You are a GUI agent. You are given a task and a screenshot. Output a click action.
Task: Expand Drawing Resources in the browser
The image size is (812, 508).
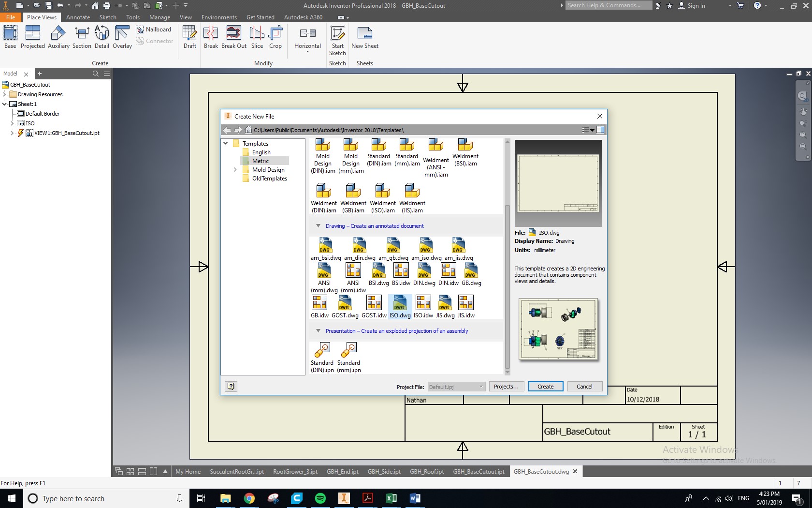click(5, 94)
